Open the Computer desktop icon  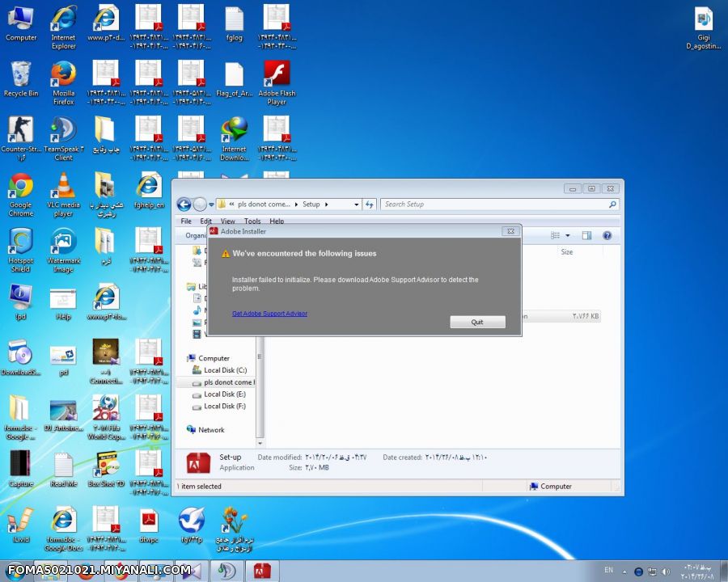[20, 23]
